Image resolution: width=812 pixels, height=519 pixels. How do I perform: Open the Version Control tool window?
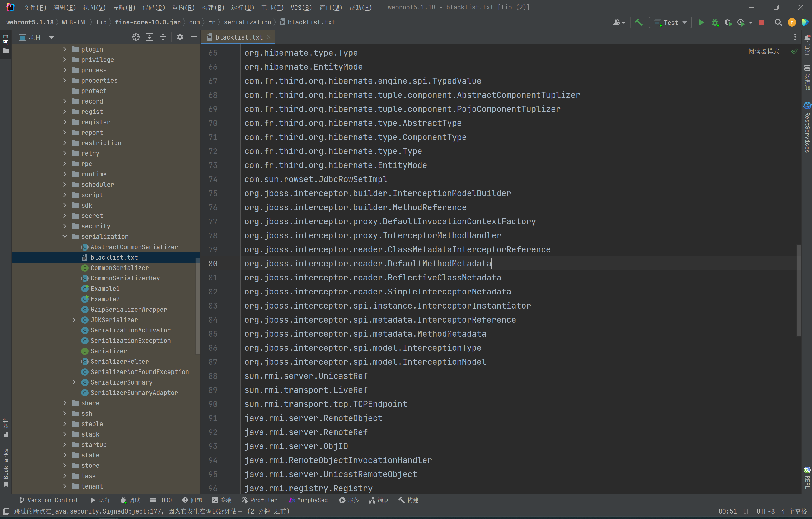point(49,500)
